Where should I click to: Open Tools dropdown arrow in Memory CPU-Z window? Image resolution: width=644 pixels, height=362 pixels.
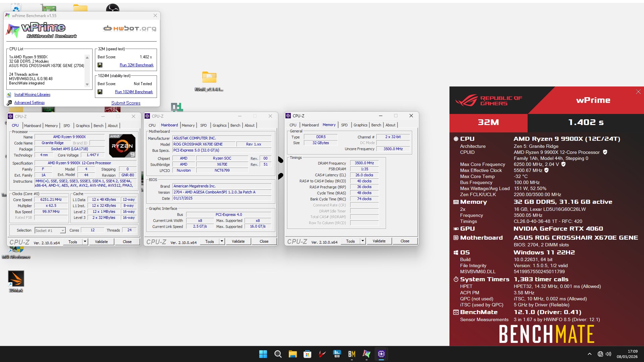(x=363, y=241)
